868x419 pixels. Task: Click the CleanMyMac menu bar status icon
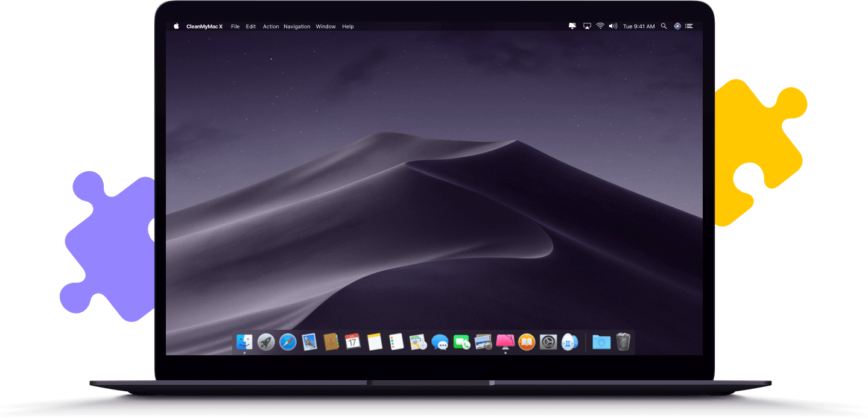point(572,27)
